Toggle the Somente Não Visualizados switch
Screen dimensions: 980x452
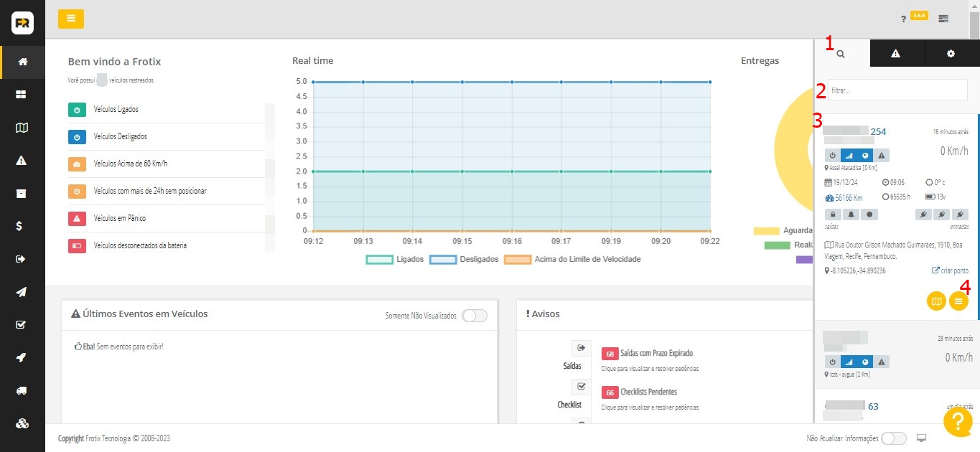(475, 316)
